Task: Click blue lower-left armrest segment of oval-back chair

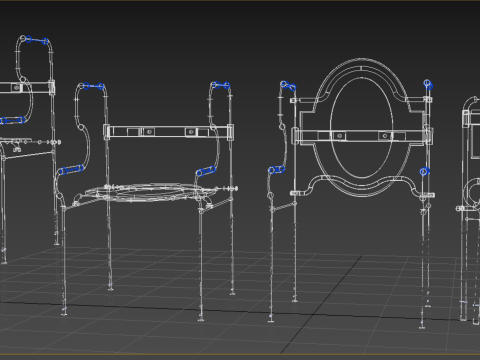Action: (277, 170)
